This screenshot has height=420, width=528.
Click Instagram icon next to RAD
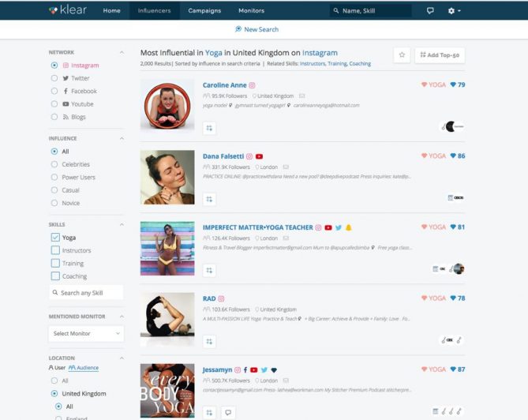click(221, 298)
